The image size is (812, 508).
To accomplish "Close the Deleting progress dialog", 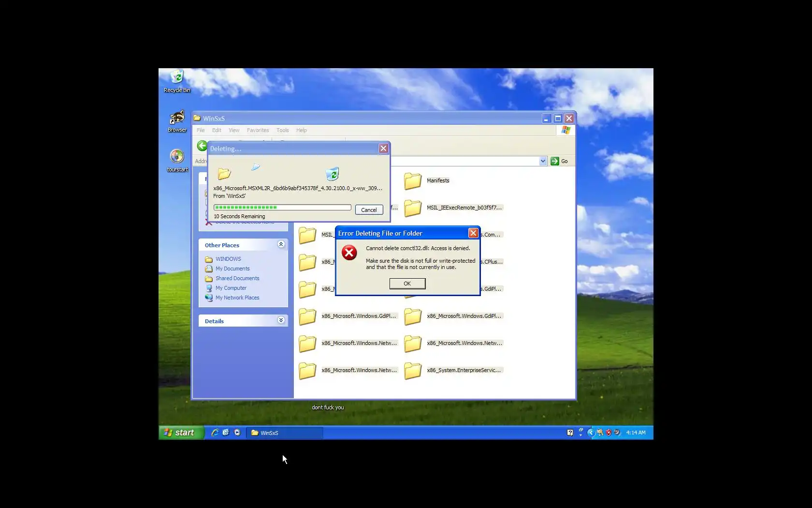I will coord(383,149).
